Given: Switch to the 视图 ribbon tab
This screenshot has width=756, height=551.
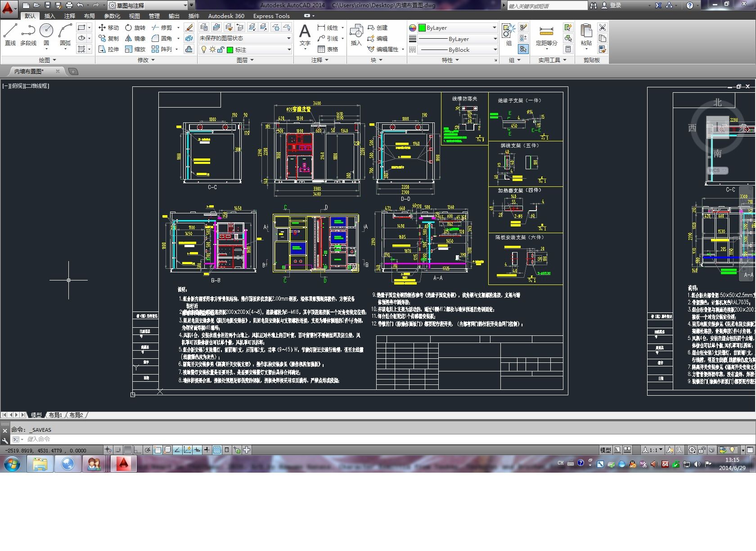Looking at the screenshot, I should point(134,16).
